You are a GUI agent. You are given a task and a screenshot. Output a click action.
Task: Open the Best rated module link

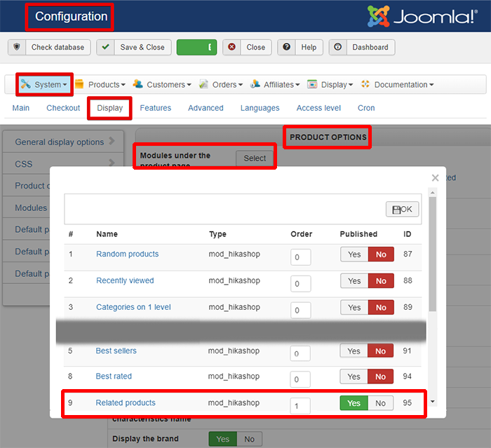(x=114, y=376)
